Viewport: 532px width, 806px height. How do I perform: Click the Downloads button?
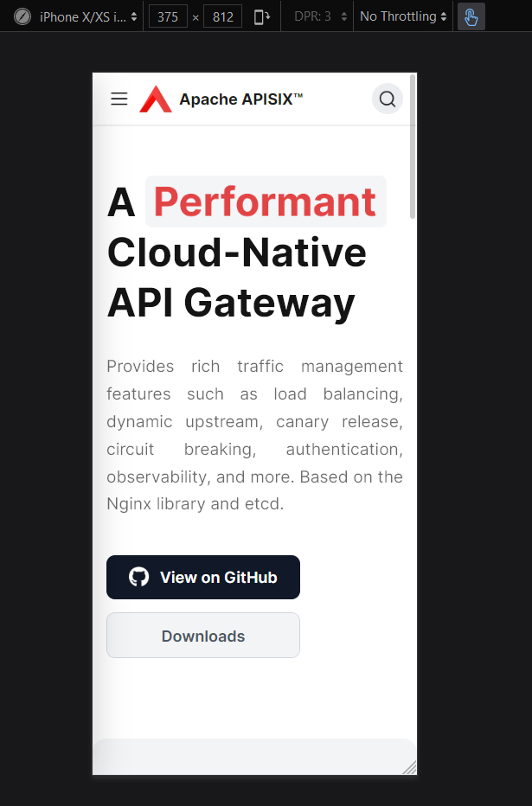tap(203, 636)
